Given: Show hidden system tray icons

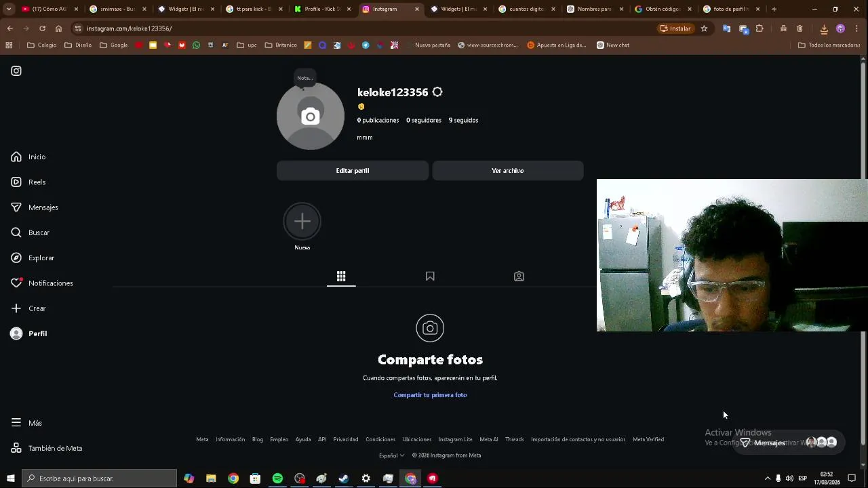Looking at the screenshot, I should [x=768, y=479].
